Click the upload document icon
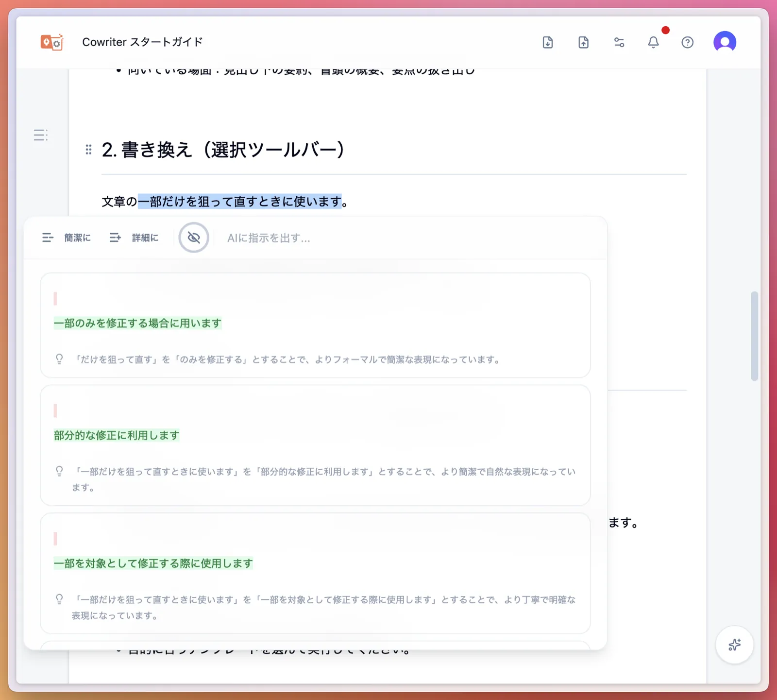777x700 pixels. (583, 42)
